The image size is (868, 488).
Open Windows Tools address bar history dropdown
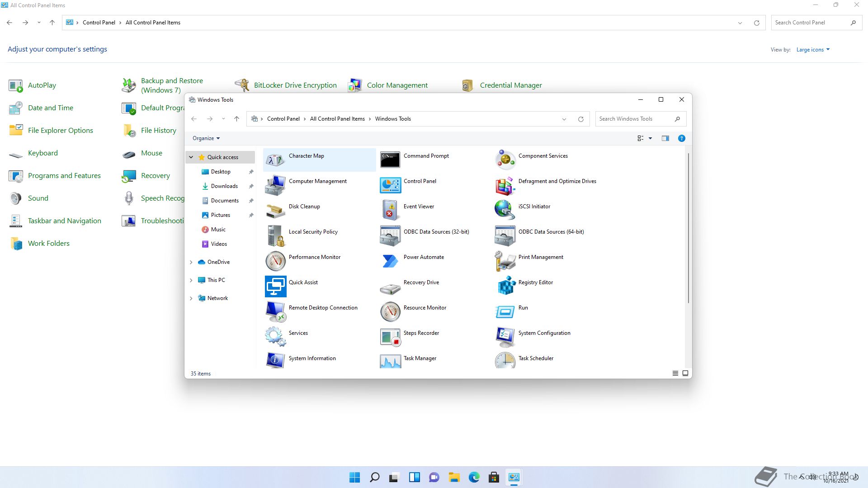[564, 119]
